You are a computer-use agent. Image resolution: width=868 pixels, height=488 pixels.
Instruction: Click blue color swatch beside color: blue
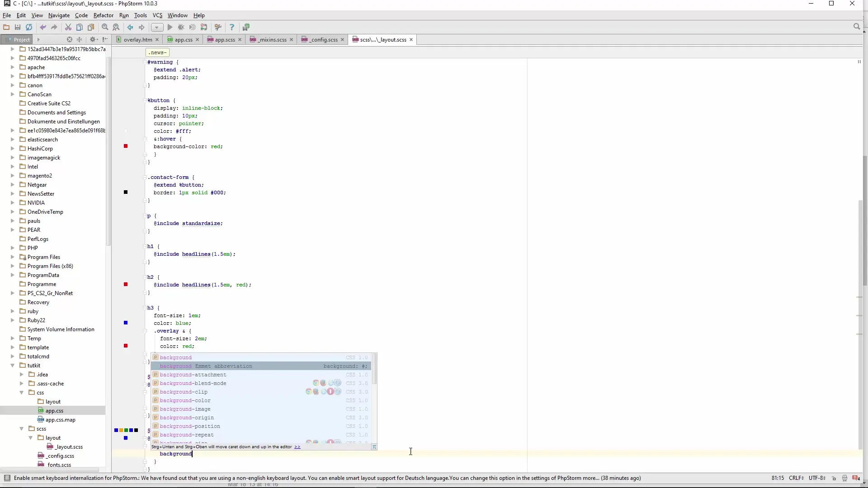pyautogui.click(x=126, y=323)
